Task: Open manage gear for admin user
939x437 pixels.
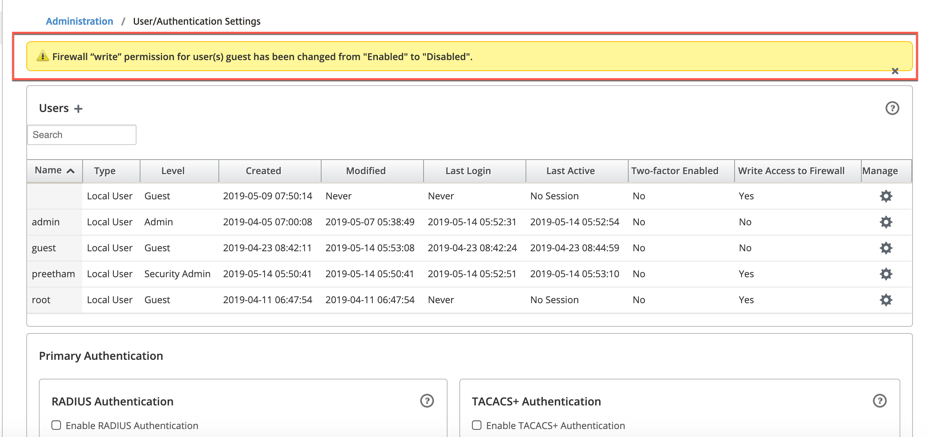Action: (886, 222)
